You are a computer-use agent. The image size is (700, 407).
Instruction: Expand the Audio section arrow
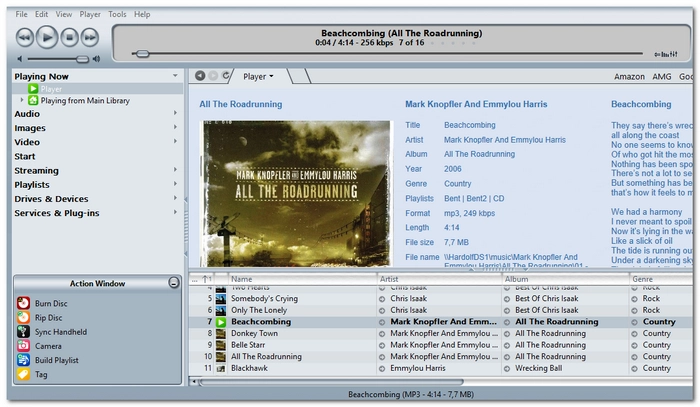coord(175,113)
